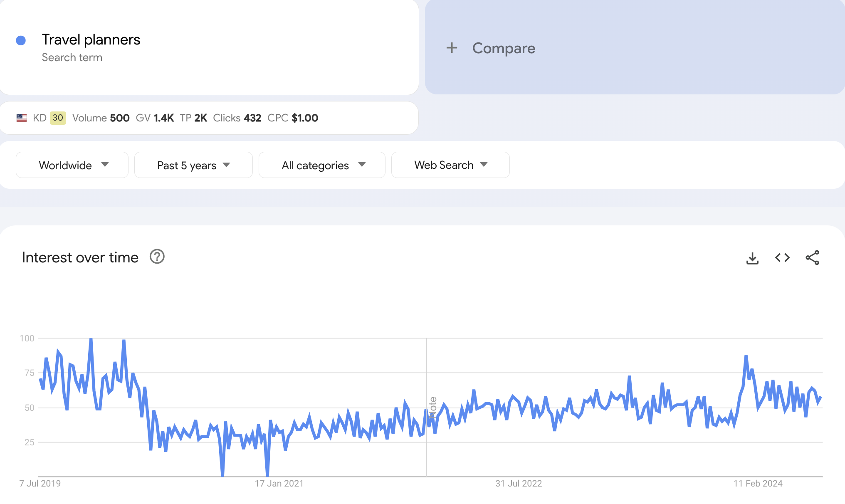This screenshot has width=845, height=504.
Task: Edit the Travel planners search term
Action: [x=91, y=40]
